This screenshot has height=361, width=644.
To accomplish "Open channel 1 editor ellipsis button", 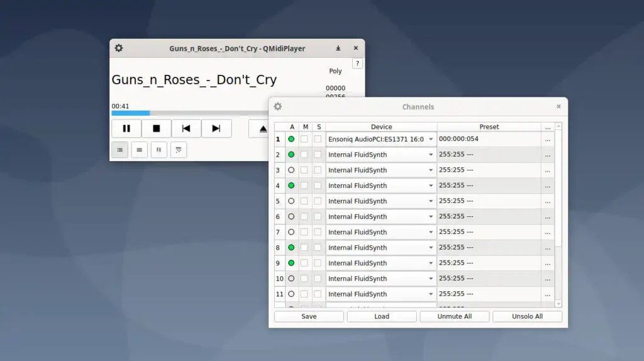I will point(548,139).
